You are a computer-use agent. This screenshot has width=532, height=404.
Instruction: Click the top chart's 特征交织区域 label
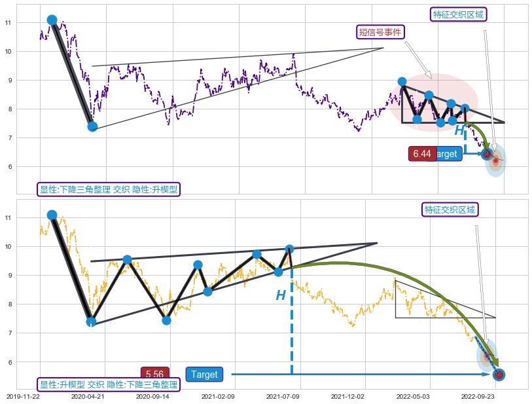pos(459,14)
